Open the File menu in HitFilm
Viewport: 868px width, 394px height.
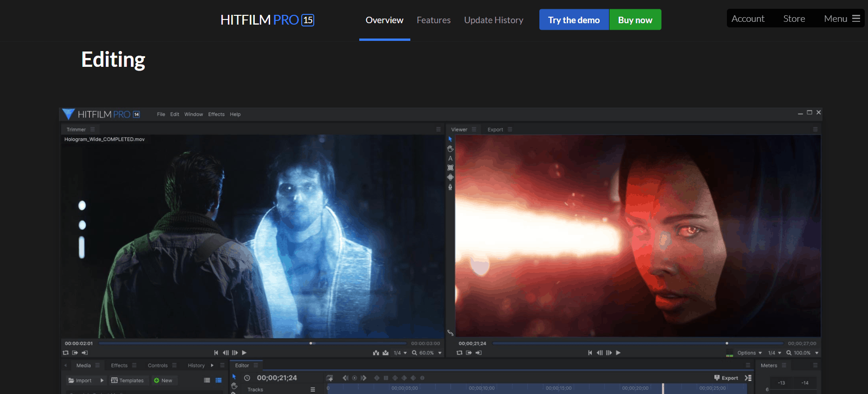point(161,114)
